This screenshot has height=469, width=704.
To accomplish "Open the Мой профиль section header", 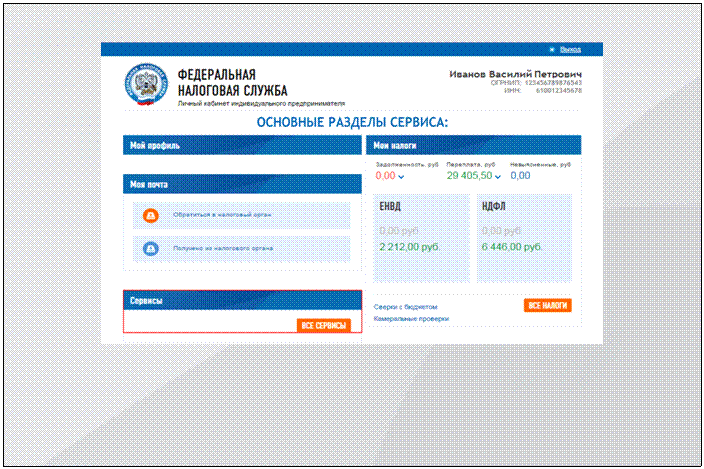I will coord(241,145).
